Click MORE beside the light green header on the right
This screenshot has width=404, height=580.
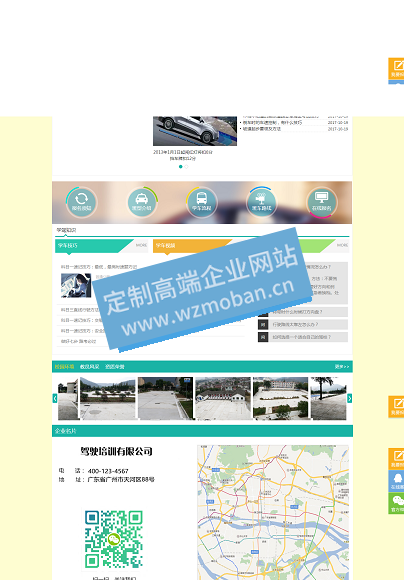342,245
